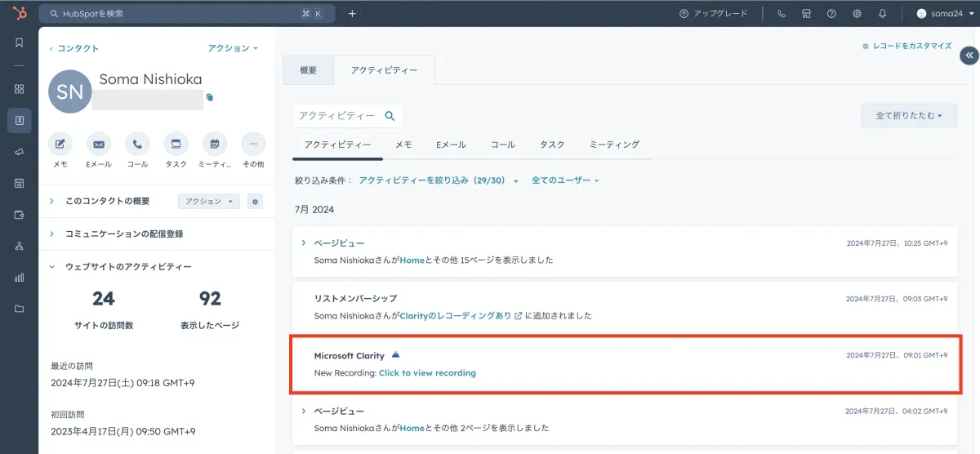Click the タスク action icon
This screenshot has width=980, height=454.
(176, 144)
